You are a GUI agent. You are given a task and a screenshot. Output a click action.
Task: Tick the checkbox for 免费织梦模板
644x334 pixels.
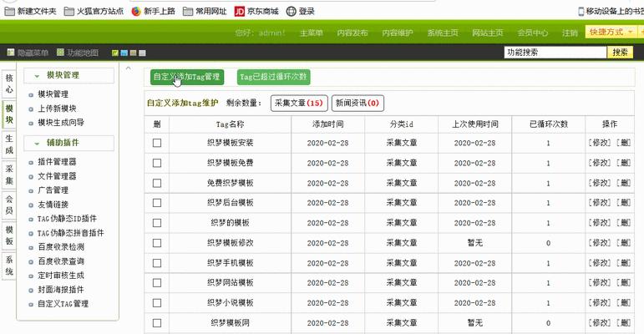point(157,183)
